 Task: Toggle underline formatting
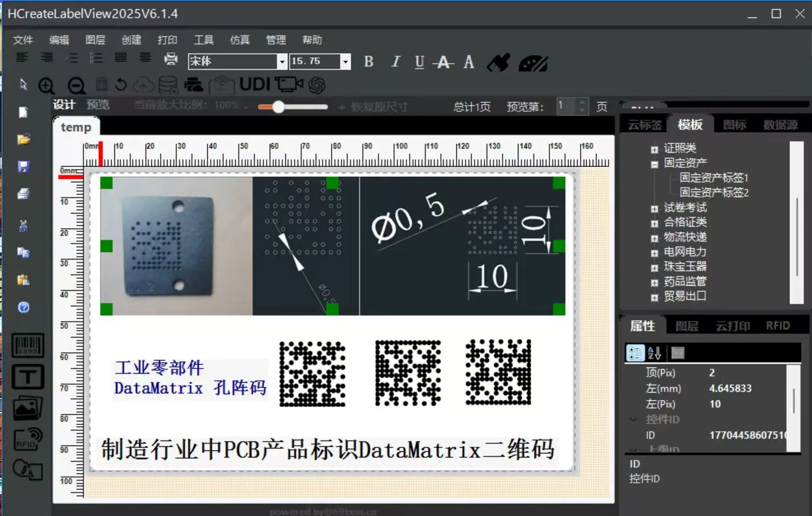tap(419, 62)
